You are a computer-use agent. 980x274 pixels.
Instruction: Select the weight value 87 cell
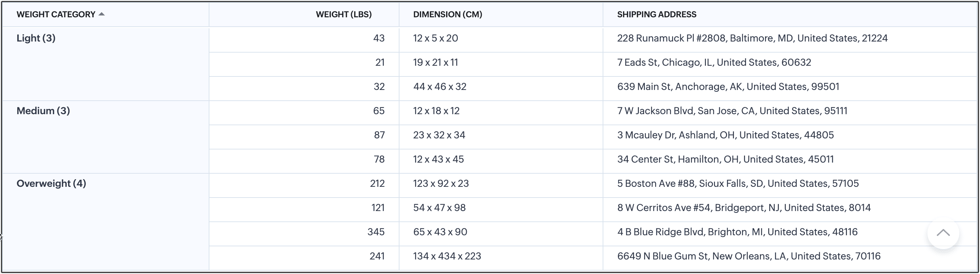pos(379,135)
